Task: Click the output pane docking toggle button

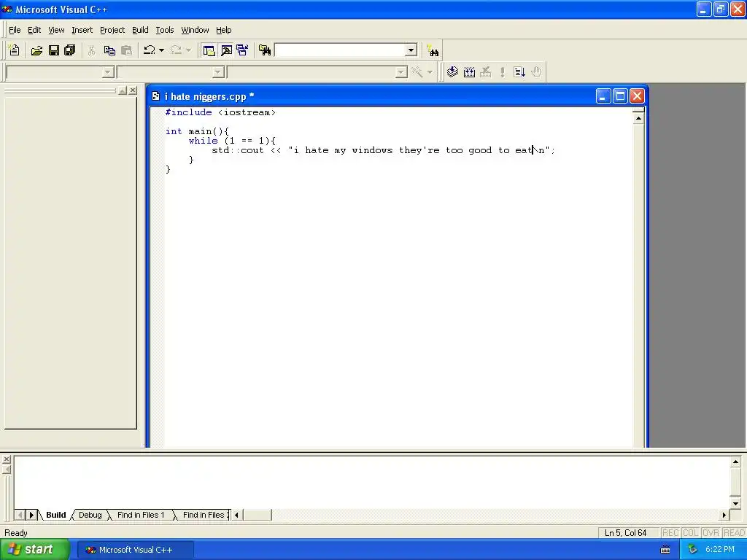Action: tap(6, 470)
